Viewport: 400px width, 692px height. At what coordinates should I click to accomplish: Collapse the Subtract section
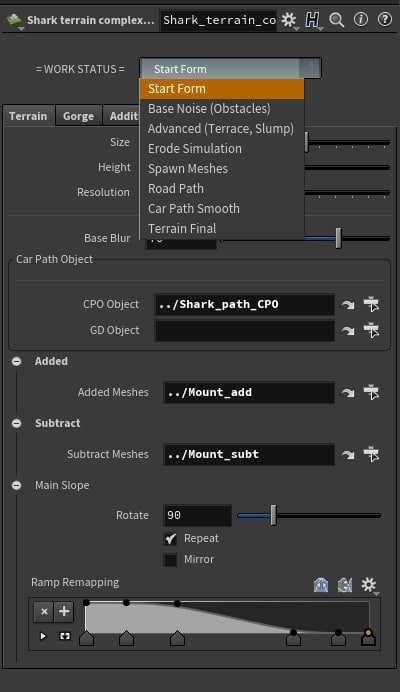point(16,423)
